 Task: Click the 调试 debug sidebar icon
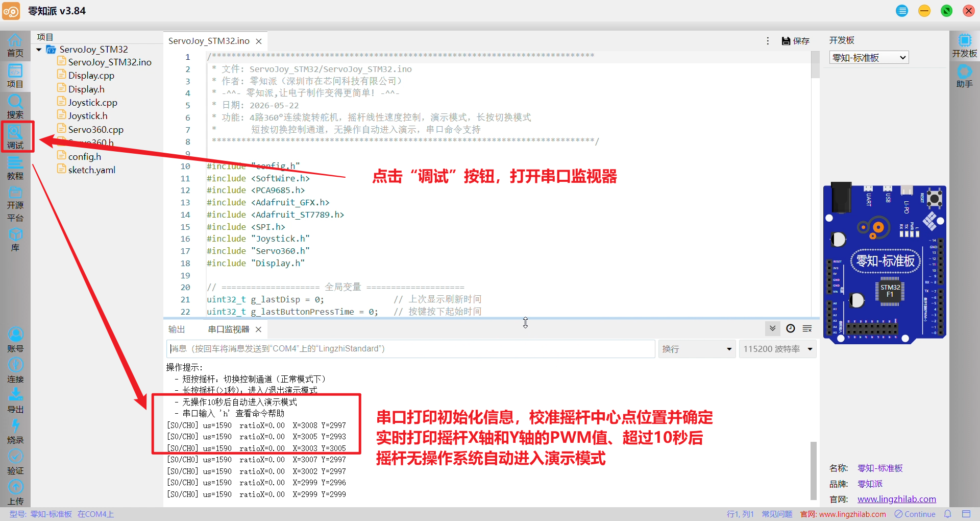click(15, 137)
